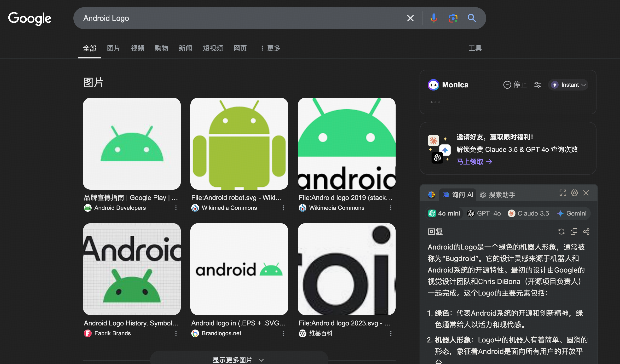Click the Fabrik Brands favicon
The image size is (620, 364).
[x=88, y=333]
